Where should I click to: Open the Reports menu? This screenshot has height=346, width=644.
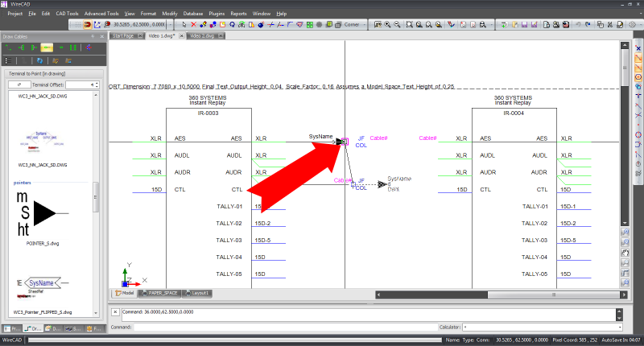[x=238, y=14]
